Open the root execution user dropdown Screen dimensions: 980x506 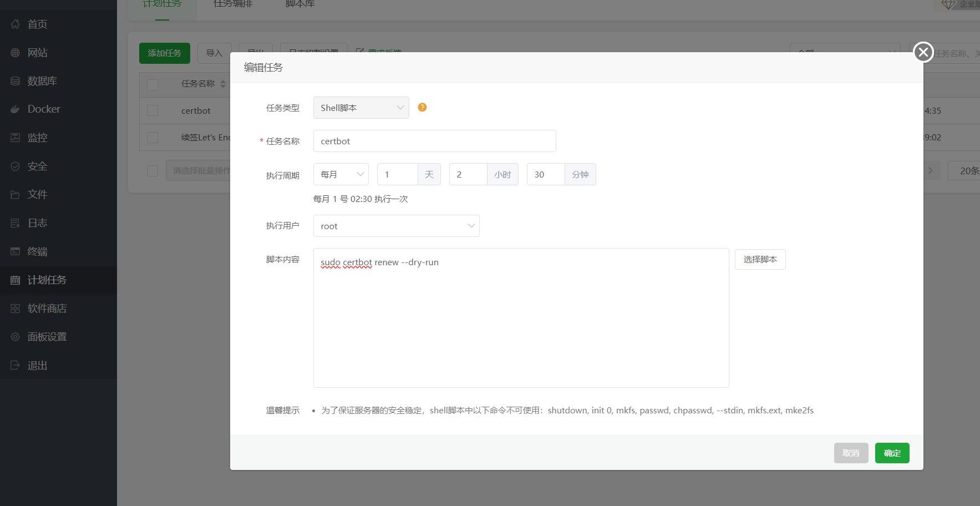click(x=396, y=226)
